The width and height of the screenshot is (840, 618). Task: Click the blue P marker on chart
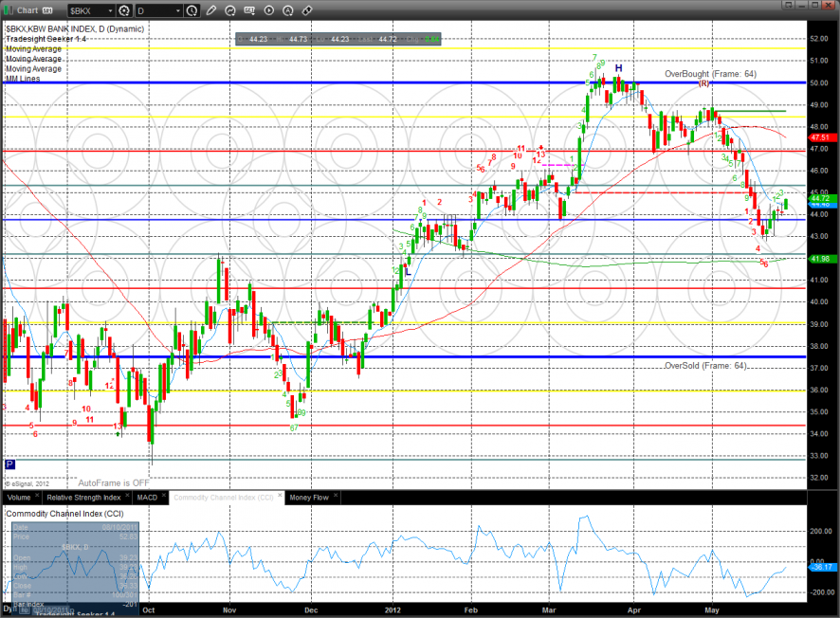coord(9,464)
